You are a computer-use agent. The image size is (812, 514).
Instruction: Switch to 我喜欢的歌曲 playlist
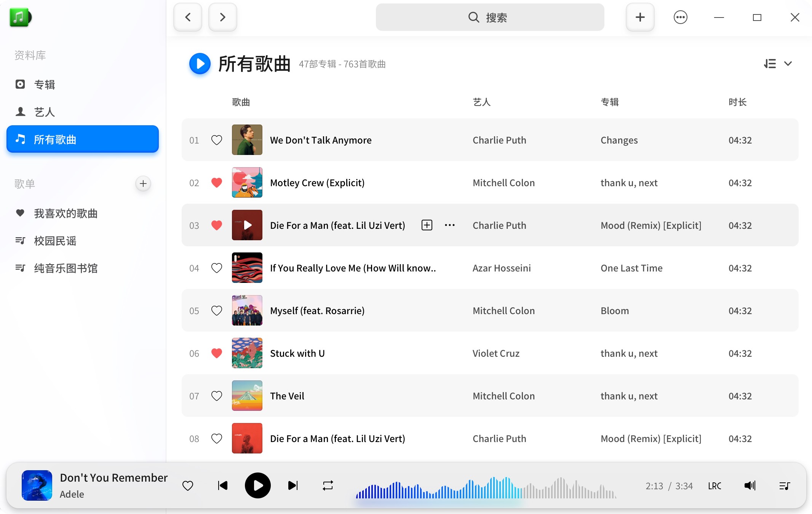(65, 214)
